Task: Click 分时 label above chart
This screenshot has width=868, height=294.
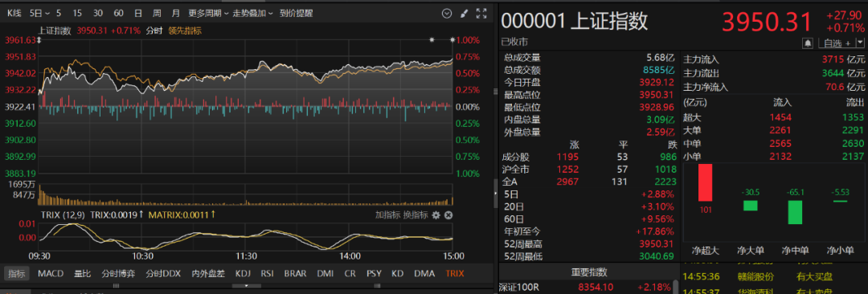Action: click(x=154, y=31)
